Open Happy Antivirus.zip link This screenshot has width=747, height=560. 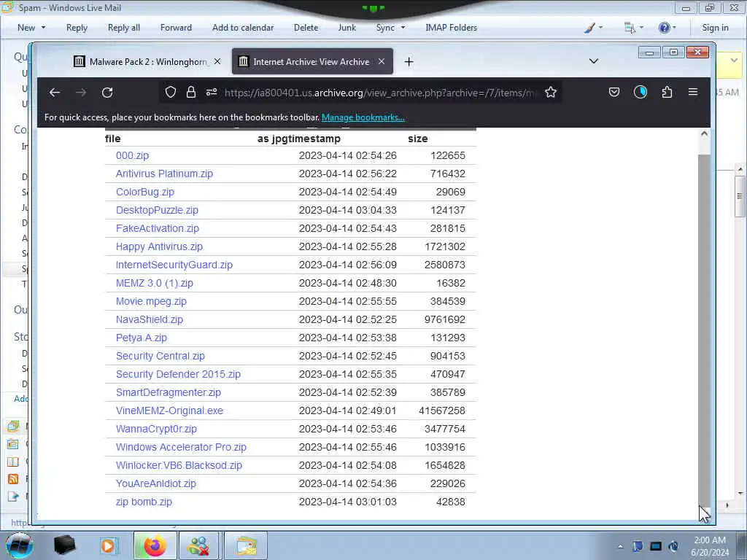click(159, 246)
